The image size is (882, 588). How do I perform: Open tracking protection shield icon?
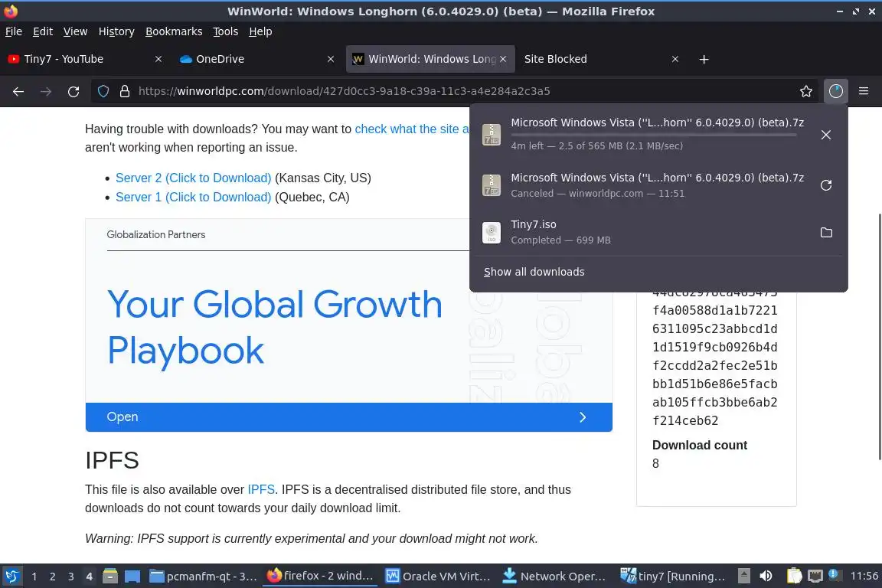pos(103,91)
